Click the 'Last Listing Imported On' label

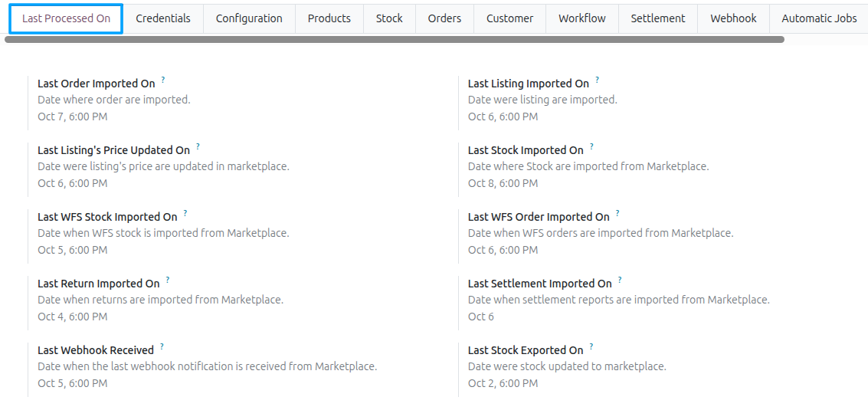point(529,84)
